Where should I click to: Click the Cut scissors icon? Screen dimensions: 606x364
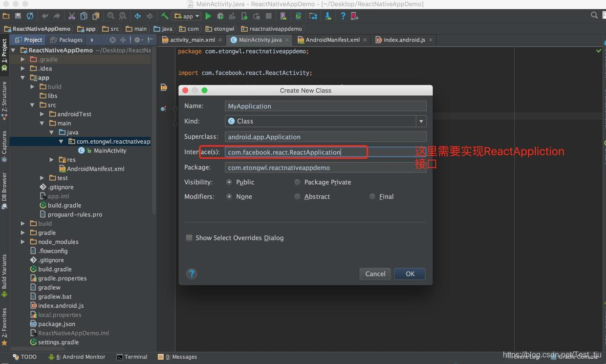(x=71, y=16)
